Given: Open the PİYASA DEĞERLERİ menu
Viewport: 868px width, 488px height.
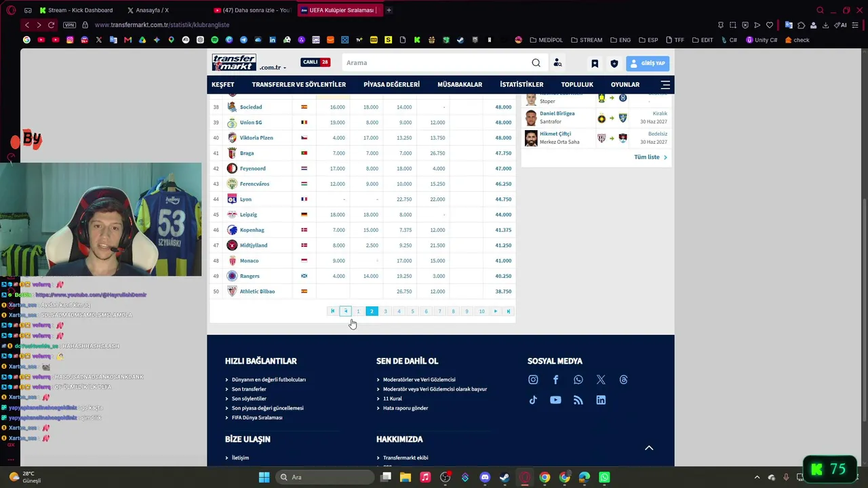Looking at the screenshot, I should click(391, 85).
